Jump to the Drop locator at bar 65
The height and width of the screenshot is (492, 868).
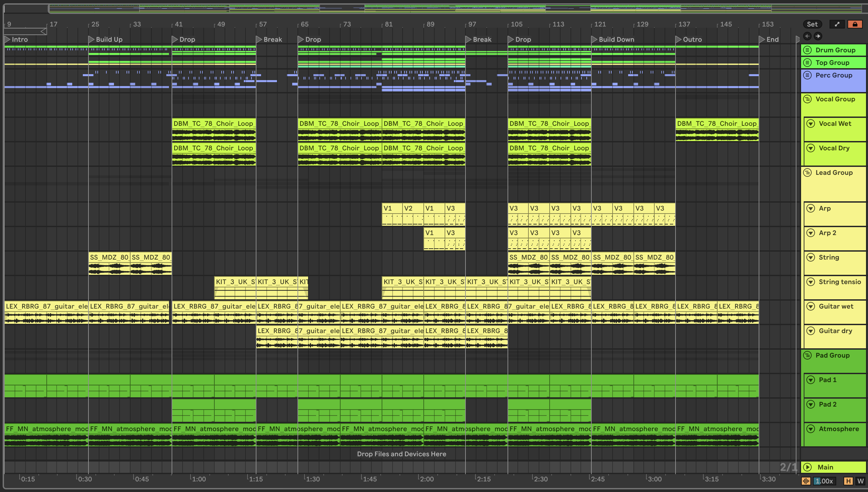click(x=309, y=39)
